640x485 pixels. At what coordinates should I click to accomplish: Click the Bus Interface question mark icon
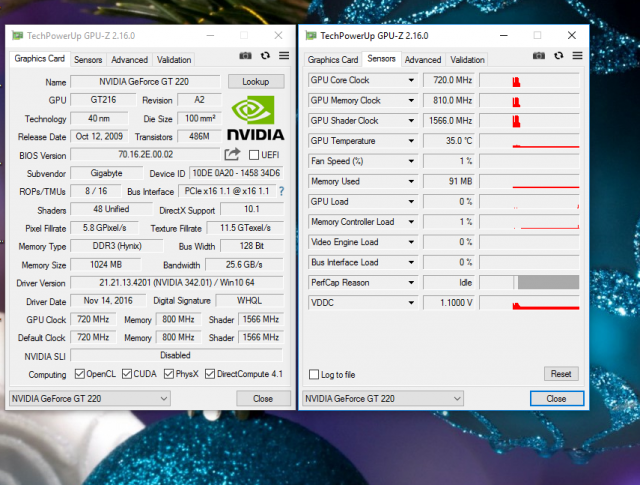click(x=281, y=191)
